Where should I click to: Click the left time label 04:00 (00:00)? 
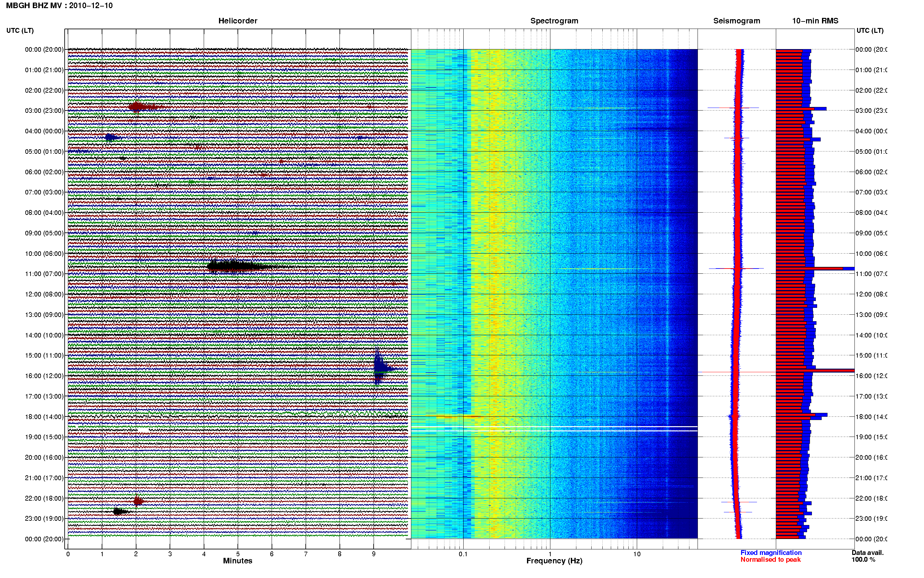44,131
